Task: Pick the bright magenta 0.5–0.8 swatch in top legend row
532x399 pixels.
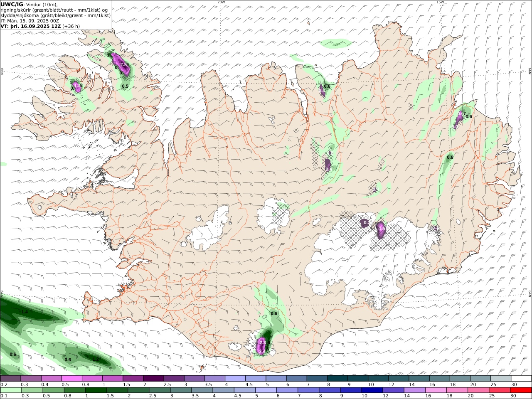Action: [x=72, y=378]
